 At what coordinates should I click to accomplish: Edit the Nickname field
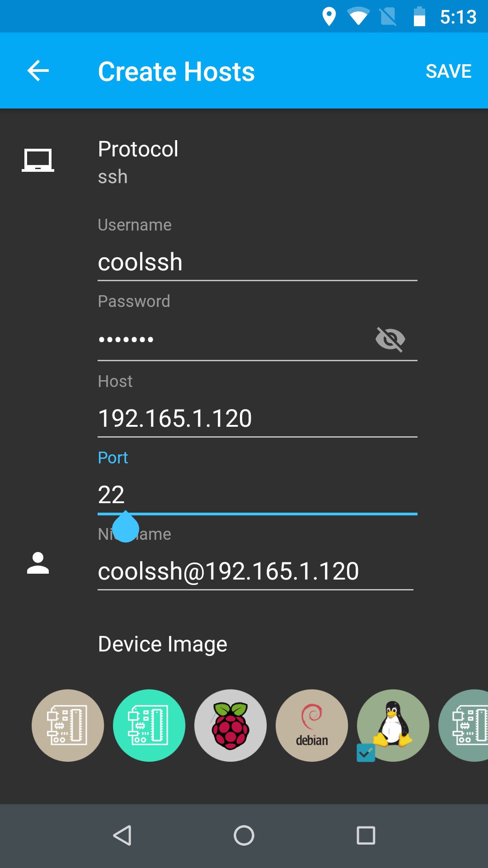(255, 571)
